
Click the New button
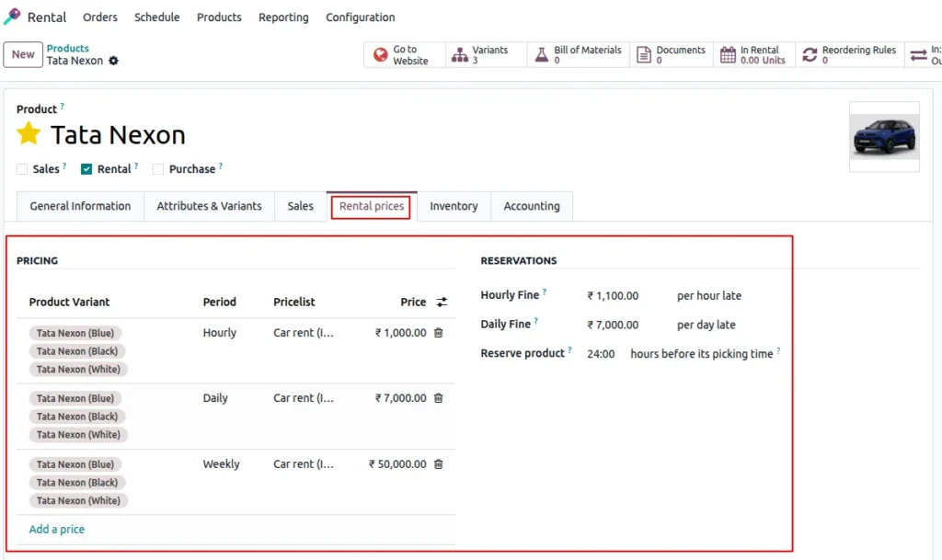click(x=23, y=54)
